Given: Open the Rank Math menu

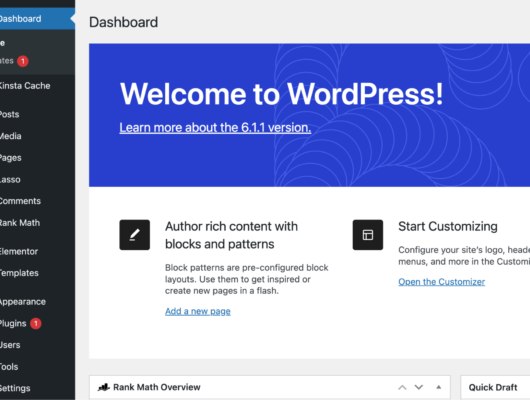Looking at the screenshot, I should (20, 222).
